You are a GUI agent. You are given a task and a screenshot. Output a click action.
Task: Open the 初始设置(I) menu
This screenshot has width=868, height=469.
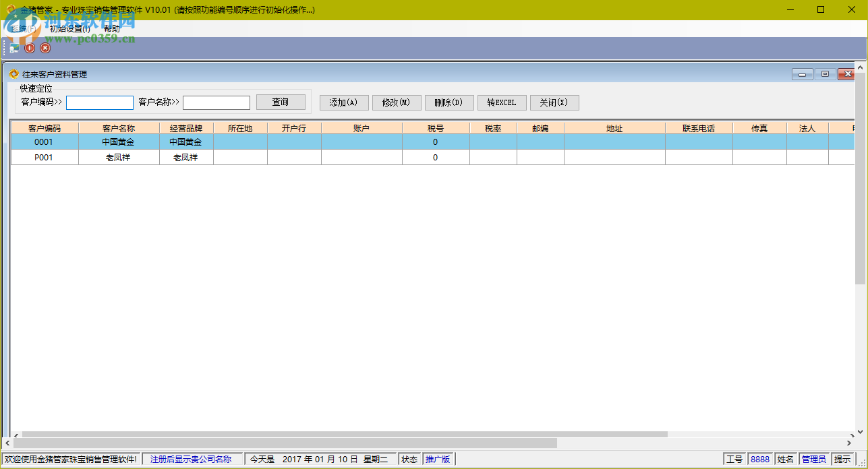point(70,28)
